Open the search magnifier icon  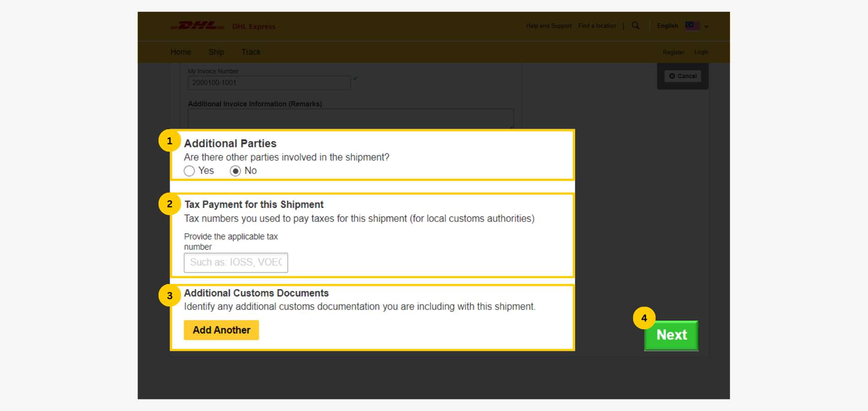(635, 26)
